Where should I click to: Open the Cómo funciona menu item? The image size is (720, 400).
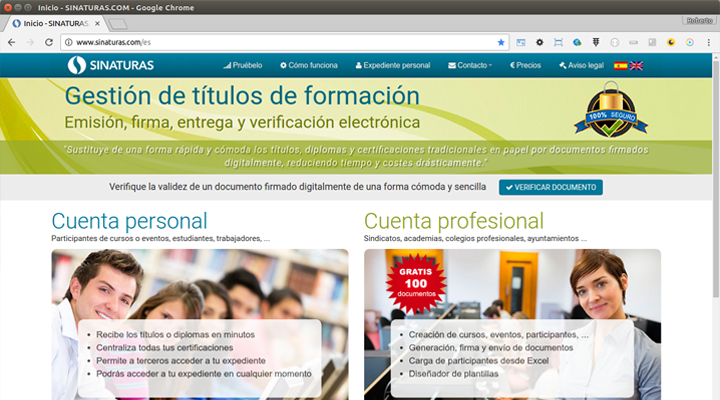[x=309, y=65]
